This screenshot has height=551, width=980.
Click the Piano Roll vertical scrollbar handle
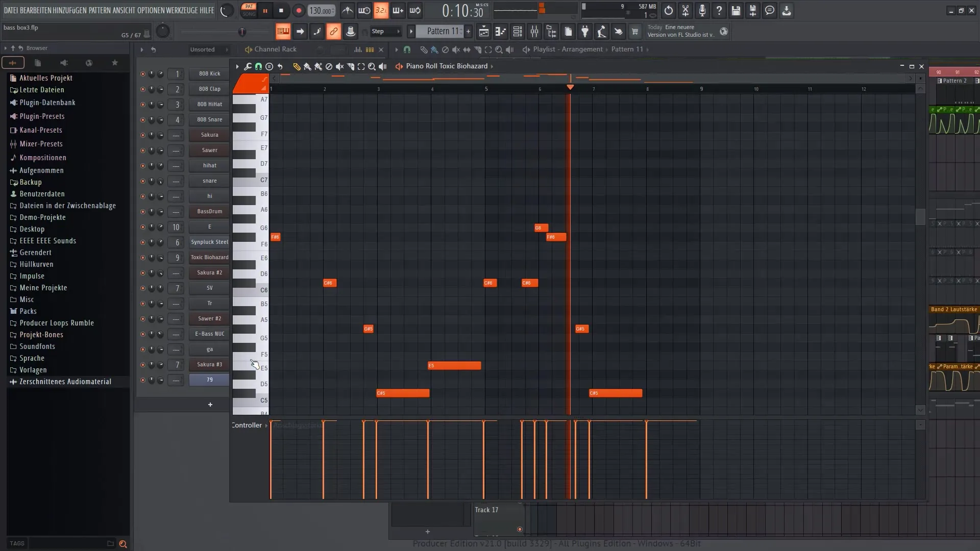coord(920,217)
